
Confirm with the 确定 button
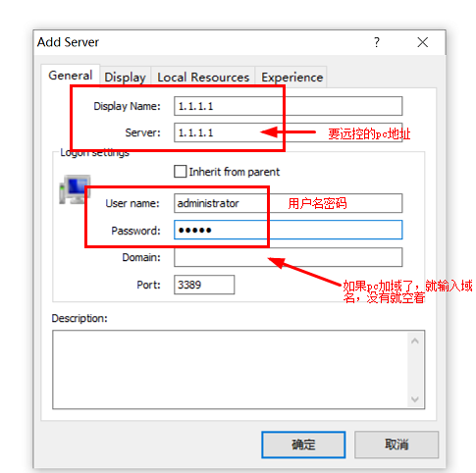click(x=303, y=445)
